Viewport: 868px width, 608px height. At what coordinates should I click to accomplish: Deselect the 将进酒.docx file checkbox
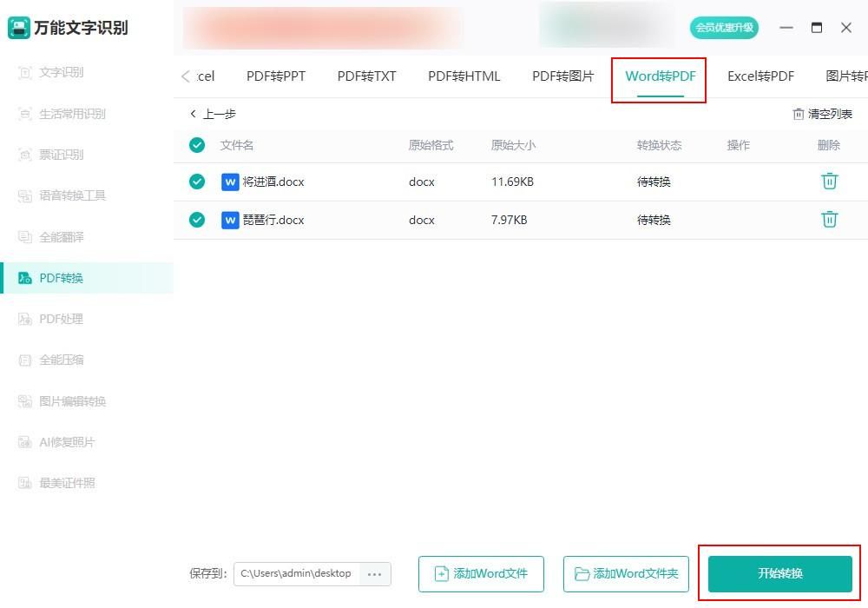[196, 182]
